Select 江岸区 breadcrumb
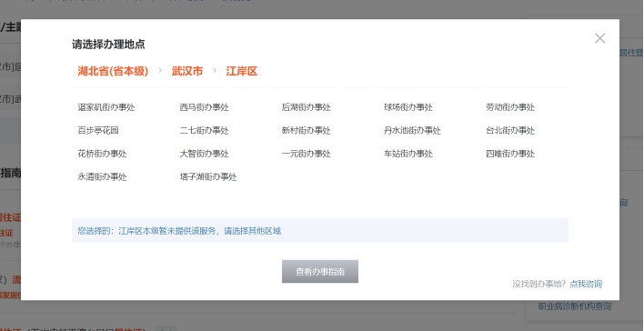The height and width of the screenshot is (331, 644). pyautogui.click(x=242, y=71)
